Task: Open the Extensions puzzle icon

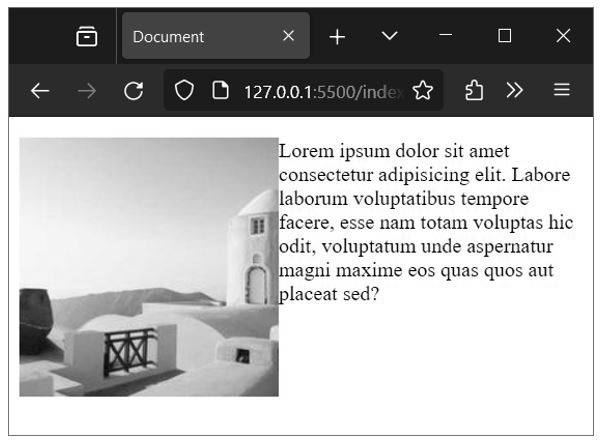Action: (x=475, y=91)
